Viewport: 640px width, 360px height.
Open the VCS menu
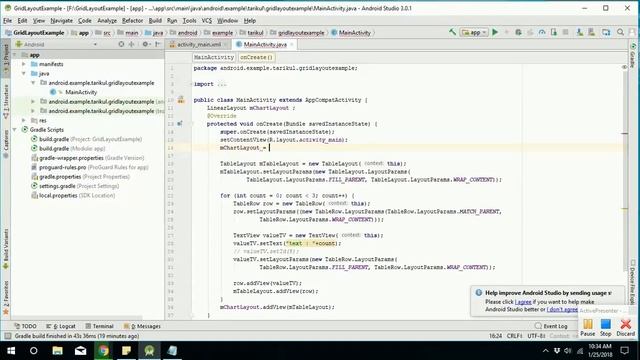click(x=207, y=20)
